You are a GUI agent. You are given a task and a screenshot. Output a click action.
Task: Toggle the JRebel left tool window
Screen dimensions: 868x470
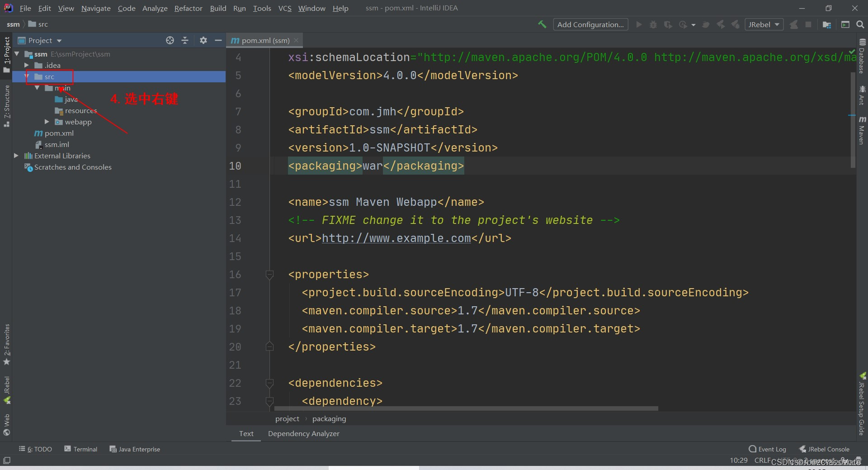coord(6,390)
